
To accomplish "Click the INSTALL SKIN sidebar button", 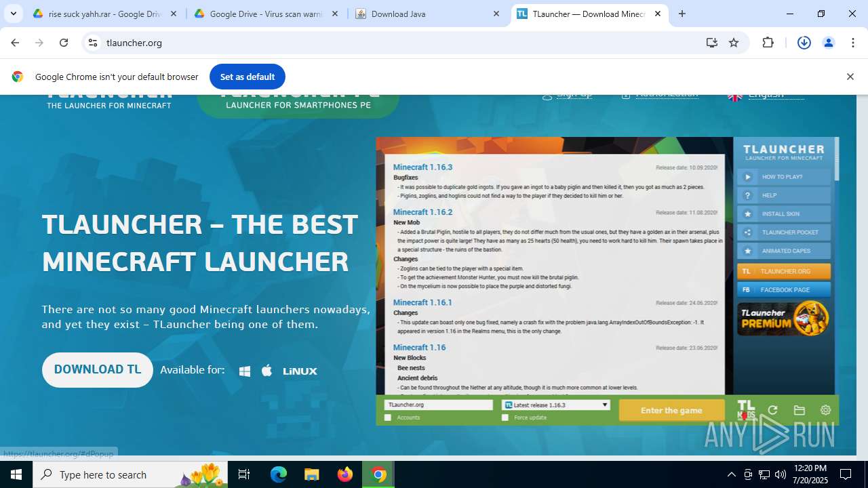I will (x=784, y=213).
